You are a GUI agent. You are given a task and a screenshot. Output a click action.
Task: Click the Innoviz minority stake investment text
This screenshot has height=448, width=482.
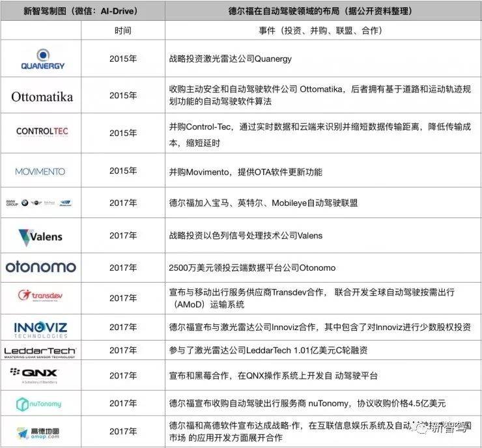(320, 327)
